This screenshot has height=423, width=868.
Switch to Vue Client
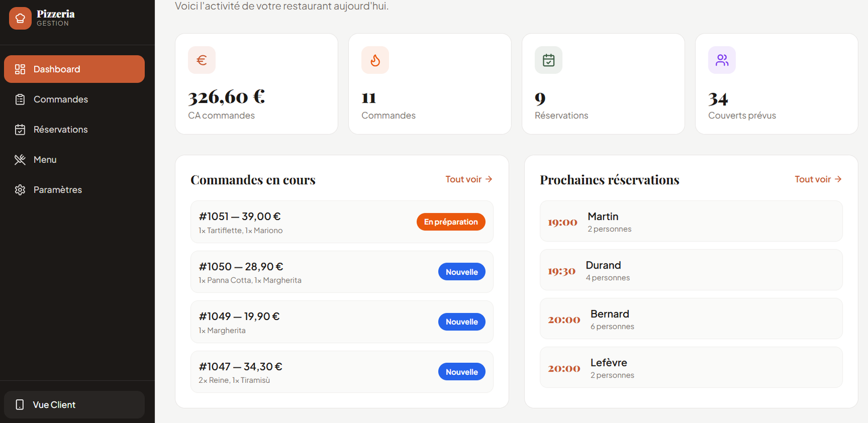click(74, 405)
